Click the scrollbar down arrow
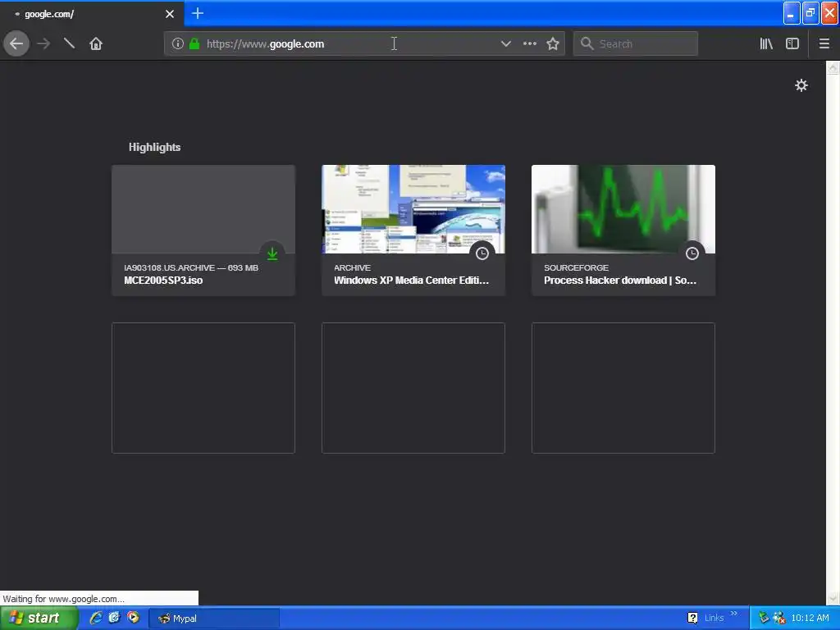The height and width of the screenshot is (630, 840). point(833,598)
